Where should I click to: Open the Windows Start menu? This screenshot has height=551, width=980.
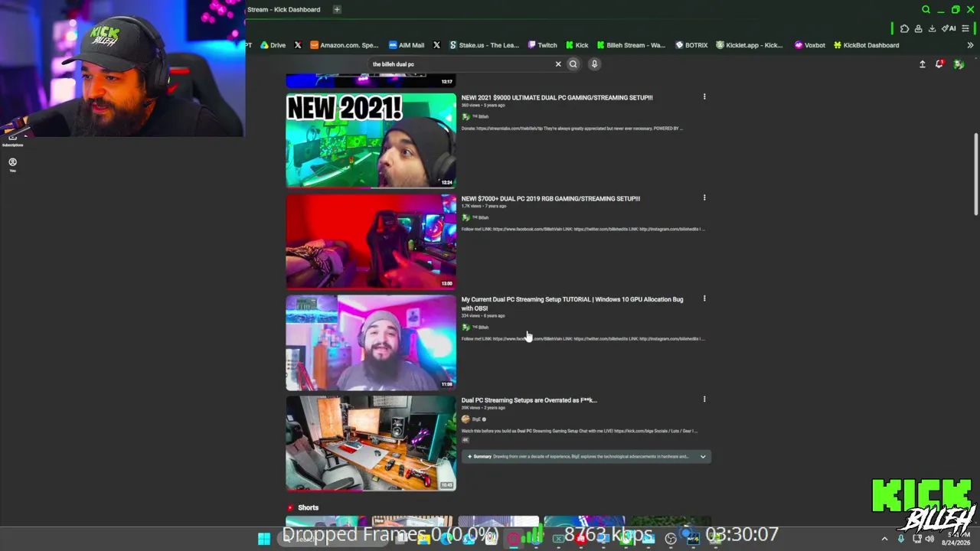coord(264,539)
